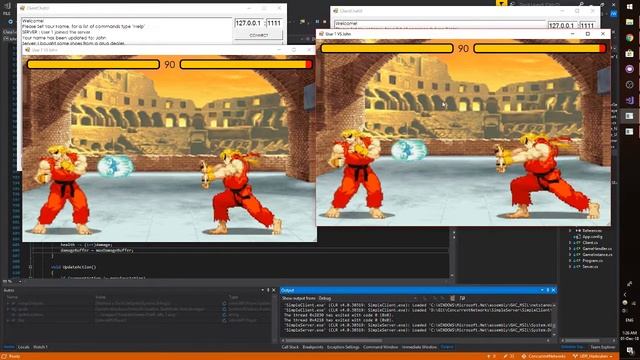The image size is (640, 360).
Task: Click the taskbar clock showing 1:26 AM
Action: [x=630, y=336]
